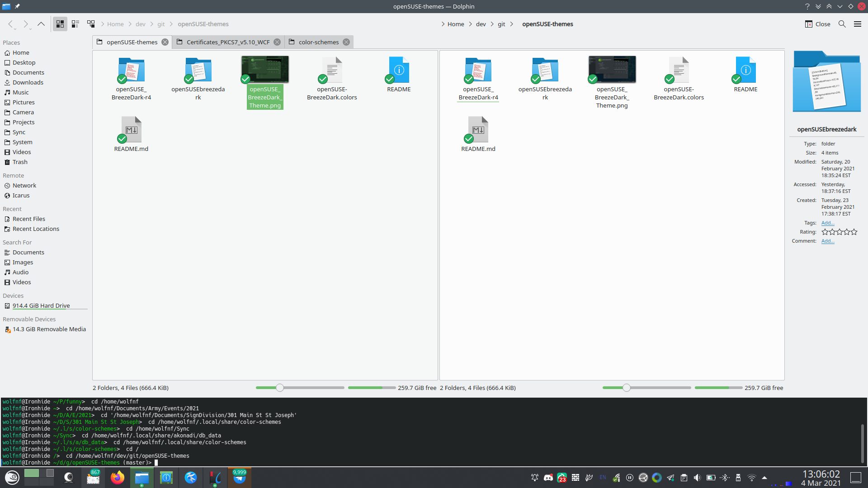Click Home in the right pane breadcrumb
This screenshot has width=868, height=488.
click(x=456, y=24)
